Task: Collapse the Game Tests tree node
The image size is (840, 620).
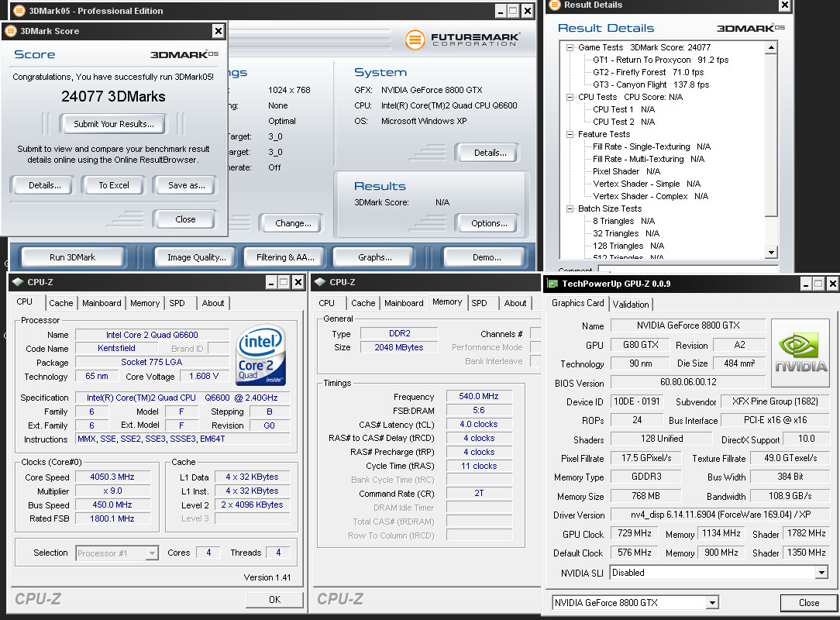Action: (x=570, y=48)
